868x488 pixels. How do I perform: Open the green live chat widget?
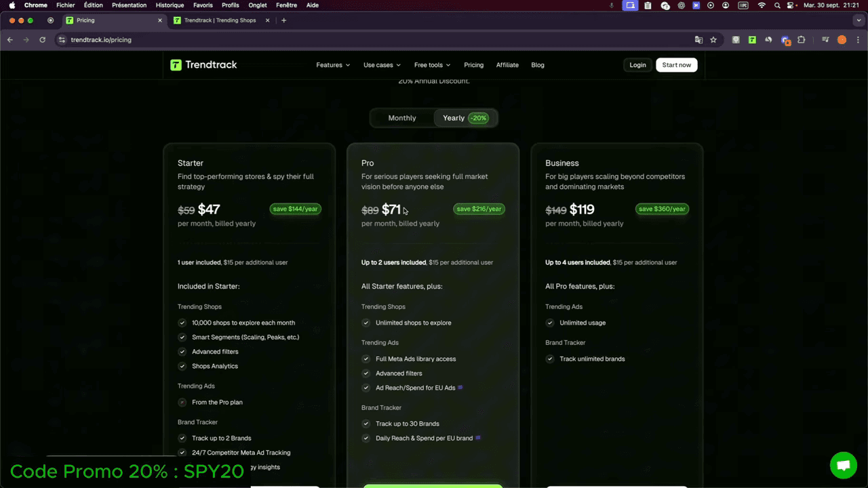pos(843,465)
